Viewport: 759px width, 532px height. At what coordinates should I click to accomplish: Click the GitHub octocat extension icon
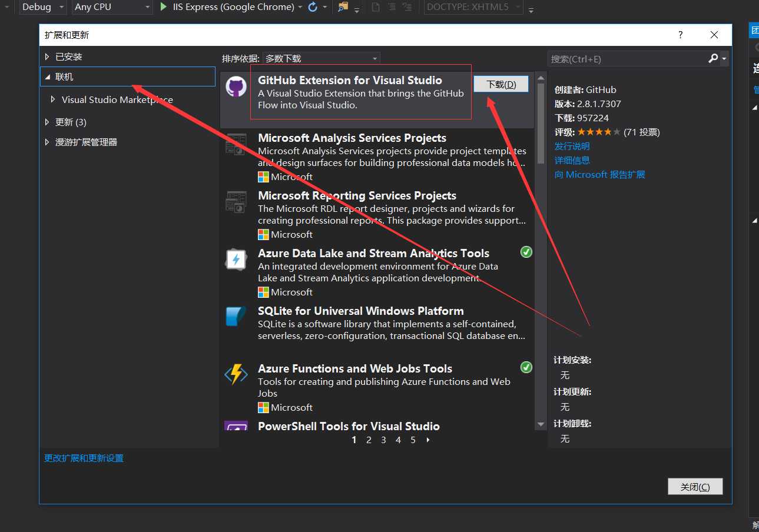point(236,87)
